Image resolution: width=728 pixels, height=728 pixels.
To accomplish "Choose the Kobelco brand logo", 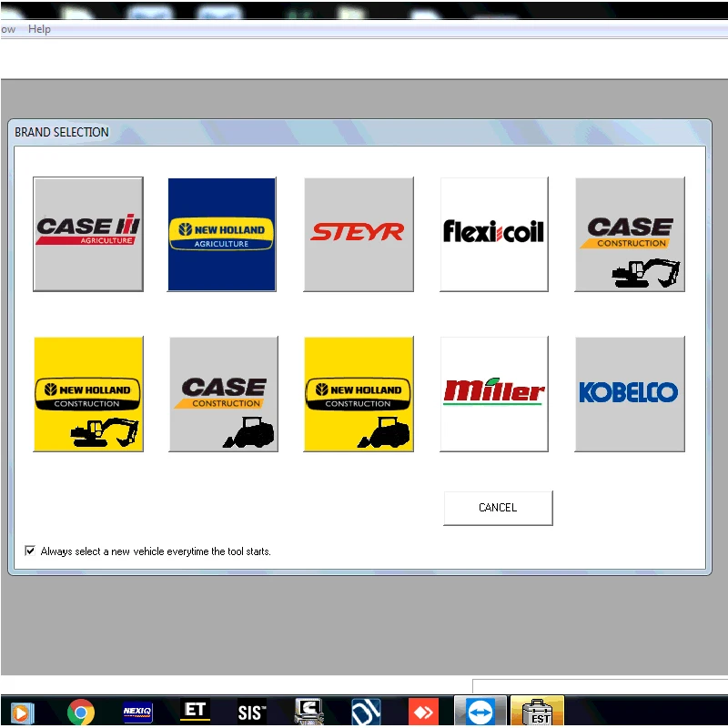I will pos(630,394).
